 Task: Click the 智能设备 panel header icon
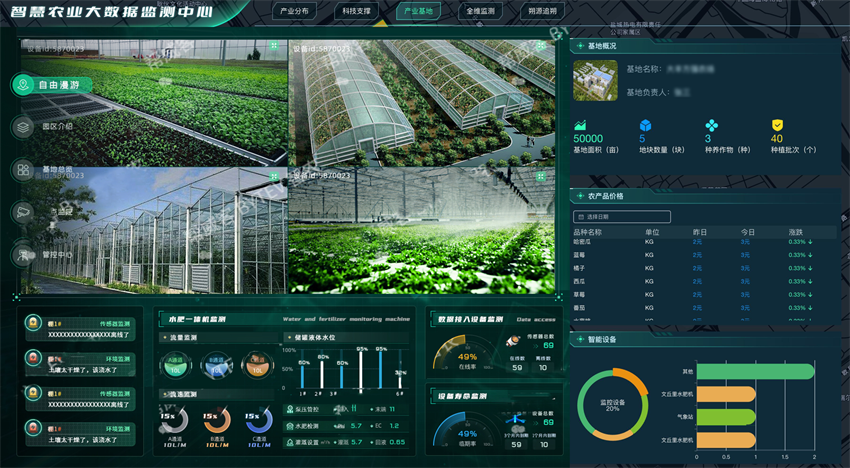tap(580, 339)
